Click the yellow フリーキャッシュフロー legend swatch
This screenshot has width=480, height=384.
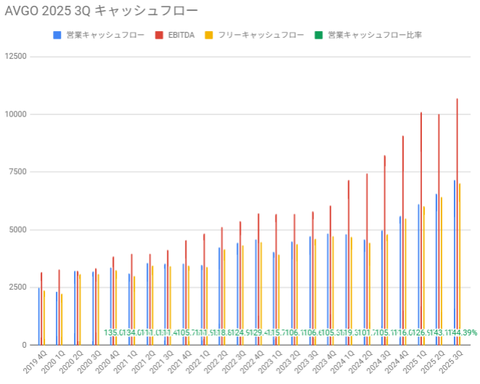pos(209,35)
